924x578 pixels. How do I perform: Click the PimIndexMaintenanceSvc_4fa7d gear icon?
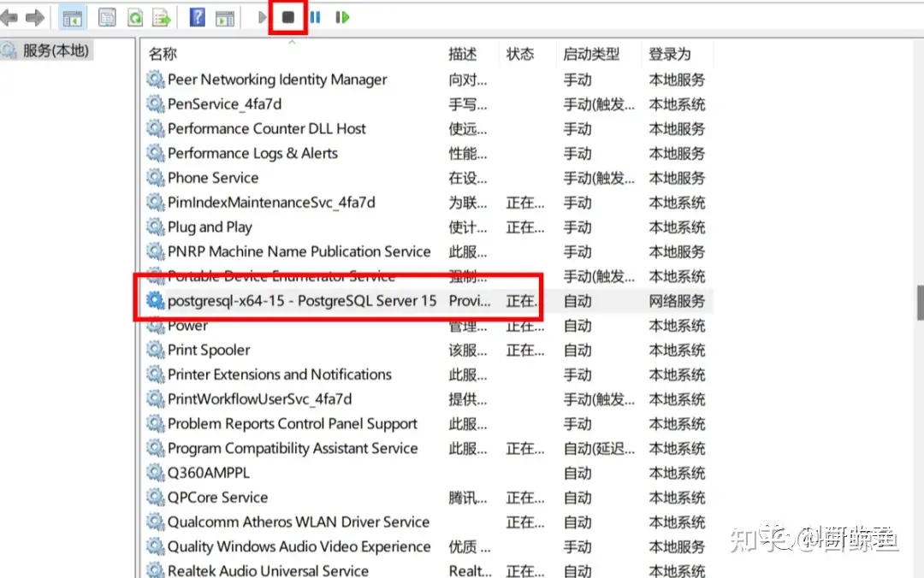155,203
